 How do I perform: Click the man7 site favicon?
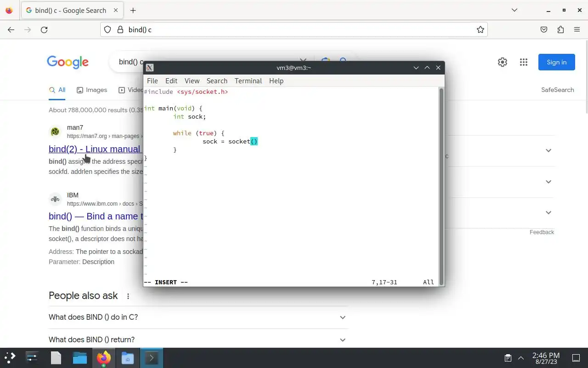55,132
